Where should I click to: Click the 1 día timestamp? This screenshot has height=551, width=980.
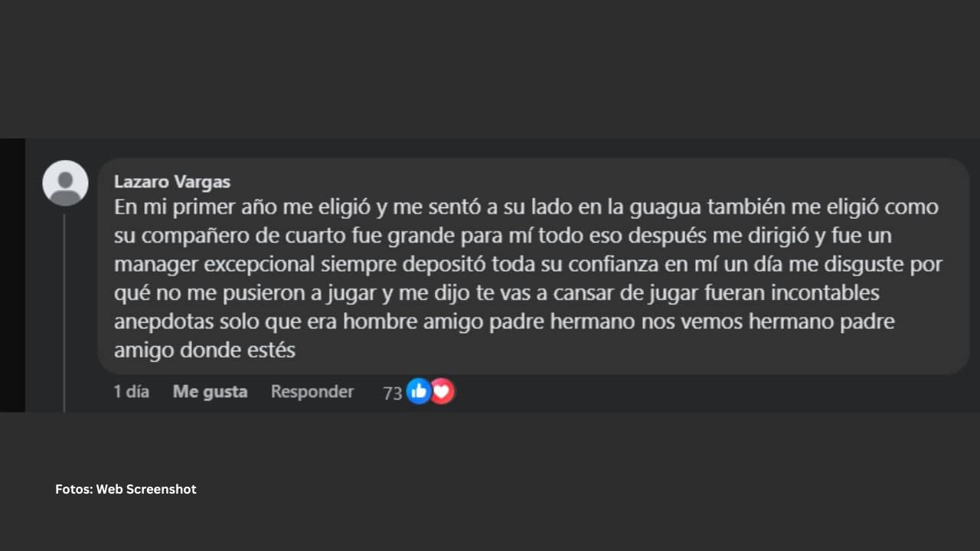click(131, 391)
